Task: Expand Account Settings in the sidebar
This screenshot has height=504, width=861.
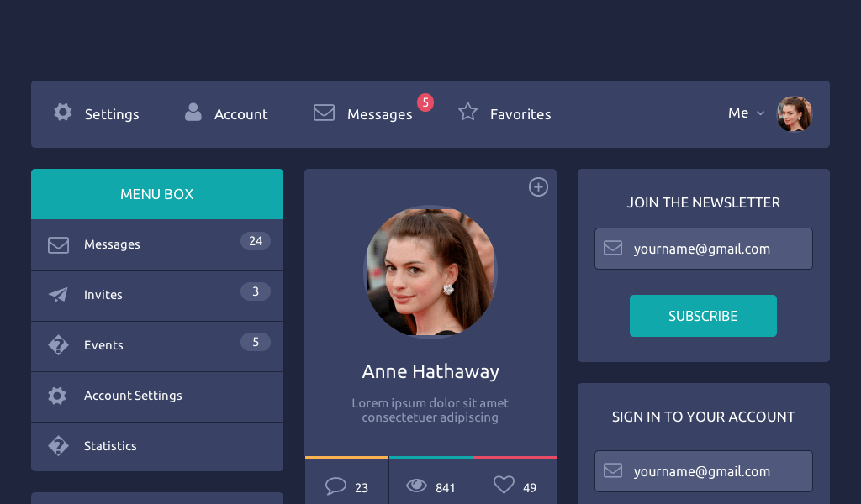Action: (x=133, y=396)
